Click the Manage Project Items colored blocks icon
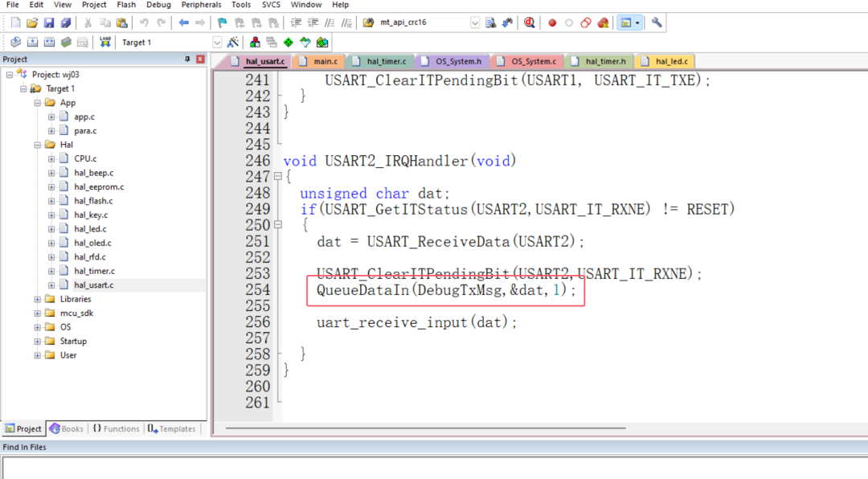 (255, 42)
